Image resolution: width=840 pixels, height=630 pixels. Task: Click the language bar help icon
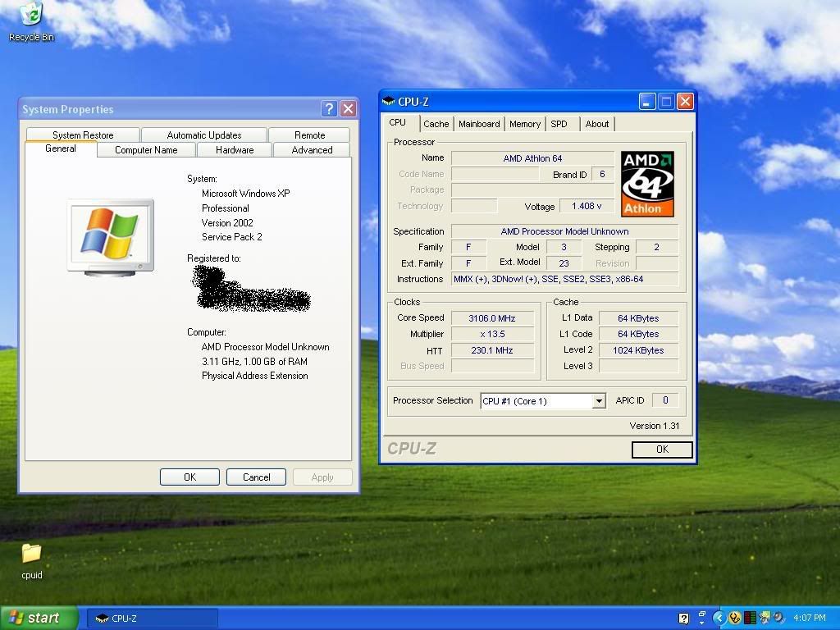[x=683, y=619]
